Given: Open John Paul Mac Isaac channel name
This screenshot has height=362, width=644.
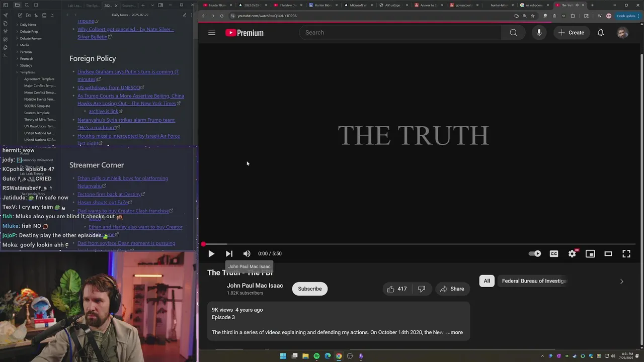Looking at the screenshot, I should (x=255, y=286).
